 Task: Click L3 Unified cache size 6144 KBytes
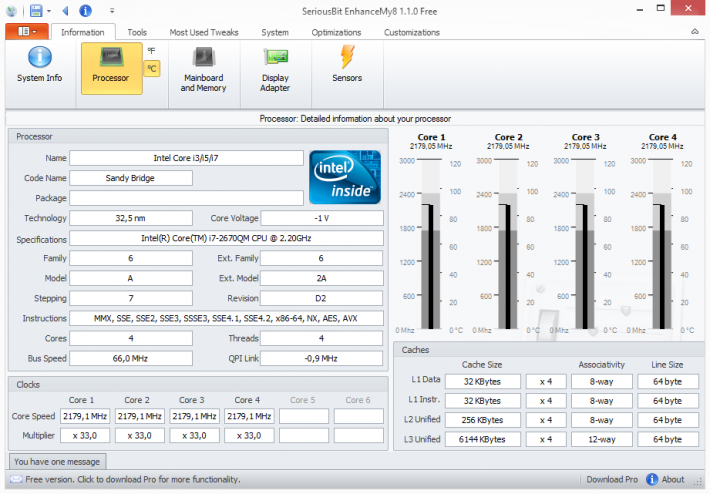[x=482, y=439]
